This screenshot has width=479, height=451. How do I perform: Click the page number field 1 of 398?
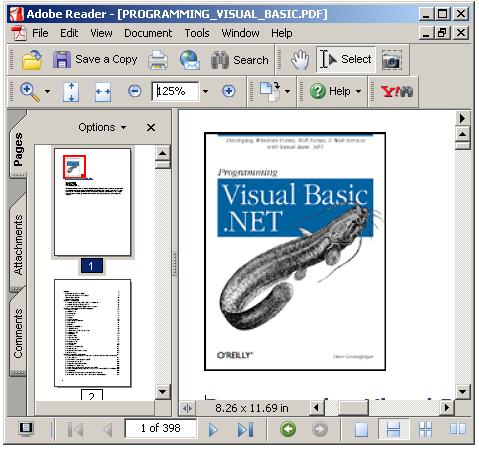click(x=160, y=428)
